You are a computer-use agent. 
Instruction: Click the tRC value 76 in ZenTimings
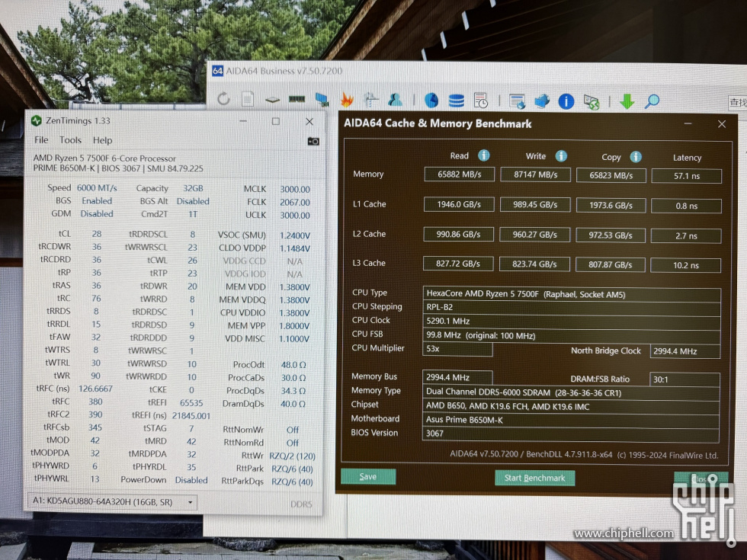pos(96,299)
